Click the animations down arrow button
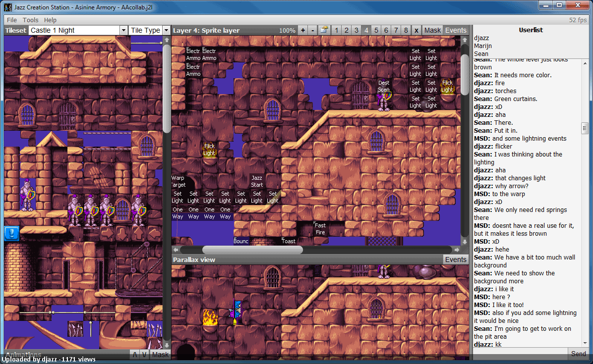This screenshot has width=593, height=364. click(144, 355)
